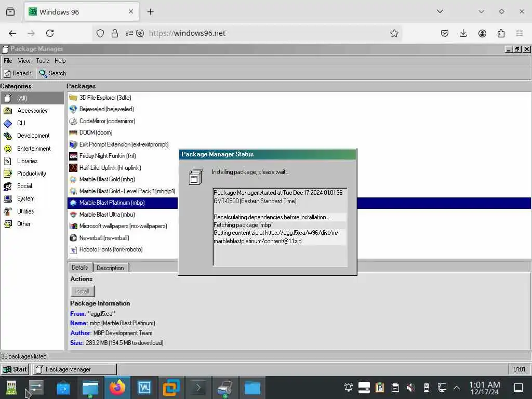532x399 pixels.
Task: Switch to the Details tab
Action: click(x=79, y=268)
